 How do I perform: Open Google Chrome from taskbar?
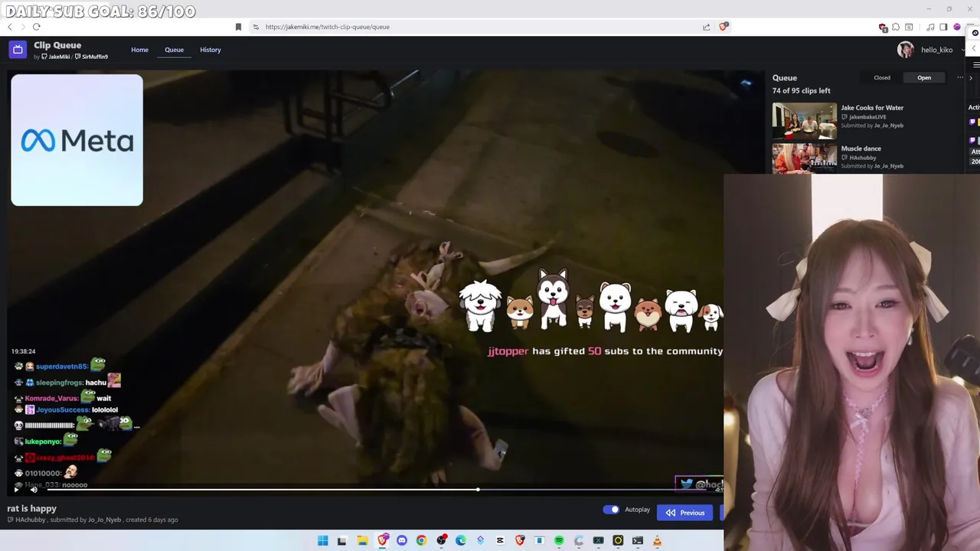pyautogui.click(x=421, y=541)
